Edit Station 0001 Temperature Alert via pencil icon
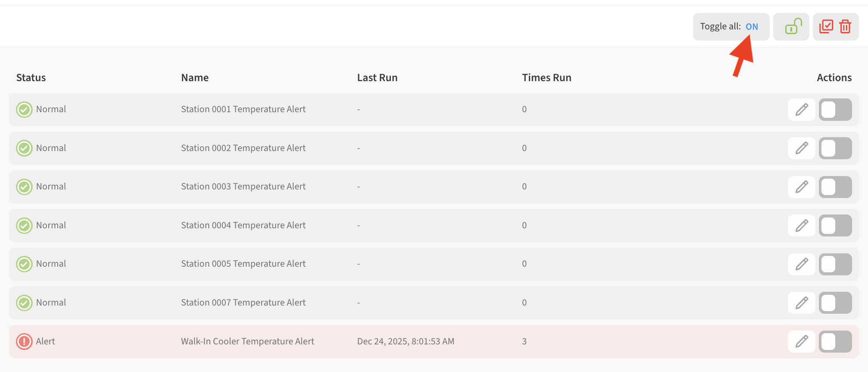This screenshot has height=372, width=868. coord(801,110)
